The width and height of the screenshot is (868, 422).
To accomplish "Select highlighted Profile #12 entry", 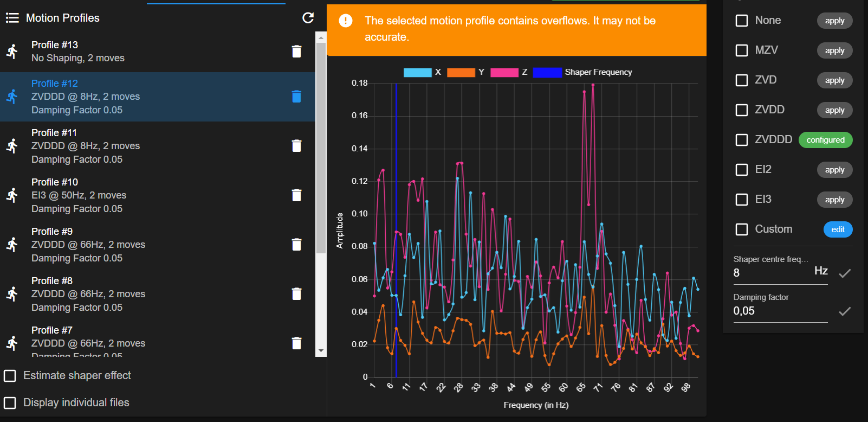I will (x=157, y=97).
